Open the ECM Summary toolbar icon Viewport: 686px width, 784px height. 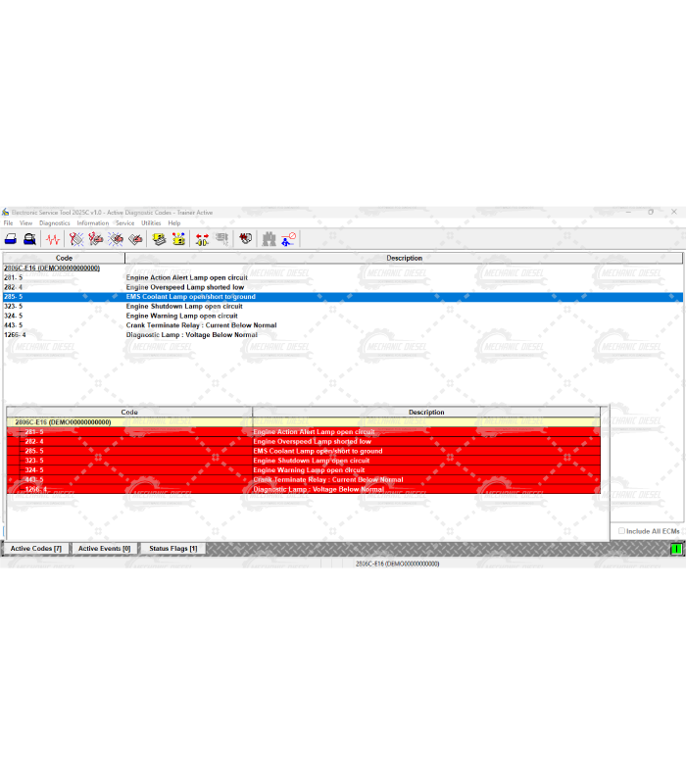coord(158,239)
